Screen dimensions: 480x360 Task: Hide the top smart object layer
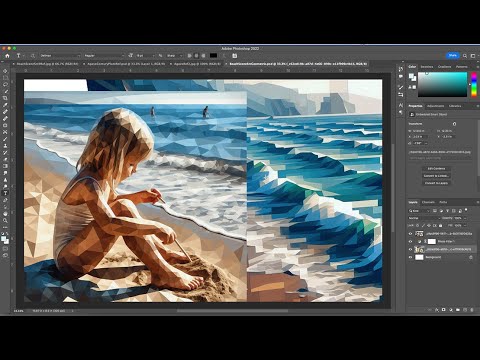point(410,234)
